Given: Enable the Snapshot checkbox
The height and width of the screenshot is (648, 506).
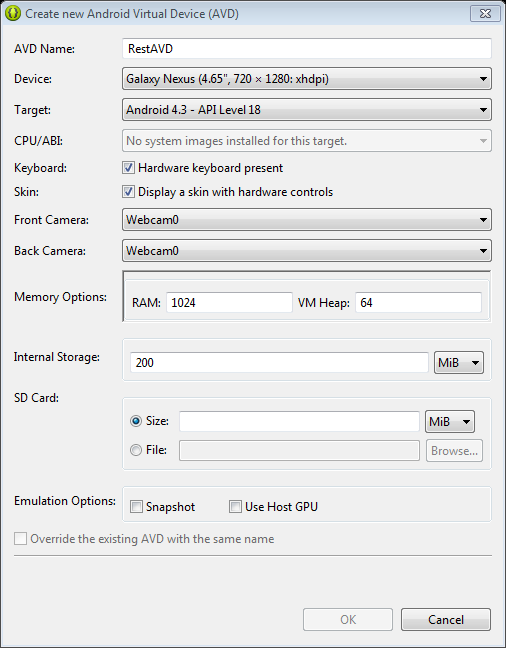Looking at the screenshot, I should pos(136,507).
